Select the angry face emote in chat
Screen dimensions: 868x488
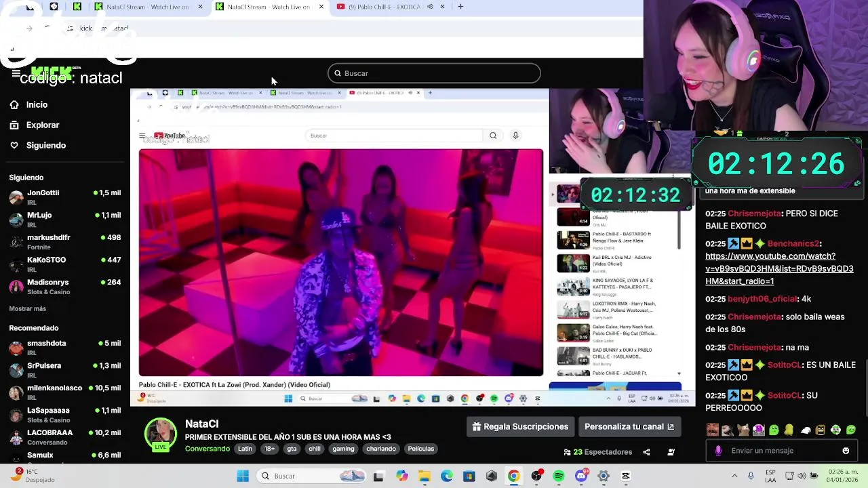[x=821, y=430]
